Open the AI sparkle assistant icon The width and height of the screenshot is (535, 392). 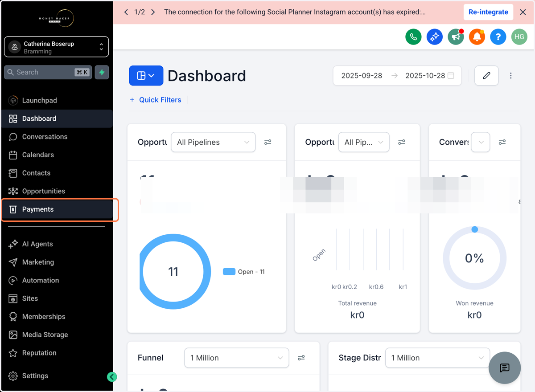coord(434,37)
